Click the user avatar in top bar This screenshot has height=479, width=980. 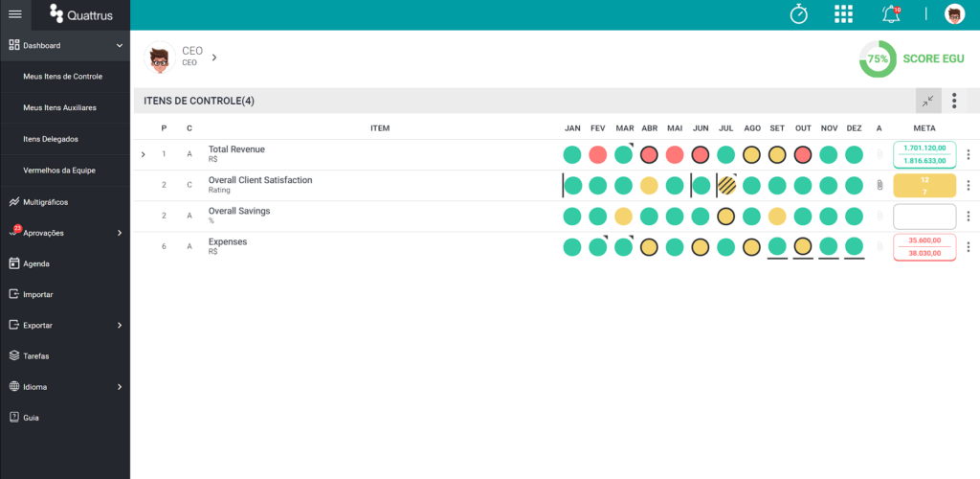(x=954, y=13)
